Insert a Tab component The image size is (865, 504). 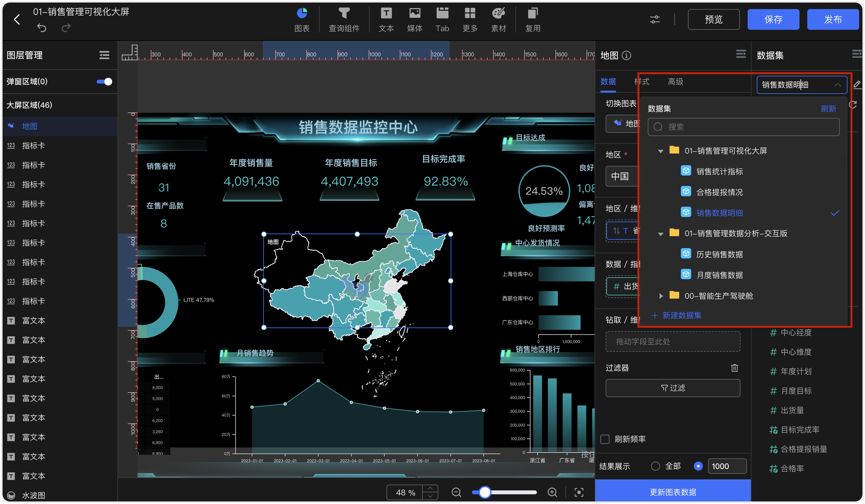tap(442, 20)
